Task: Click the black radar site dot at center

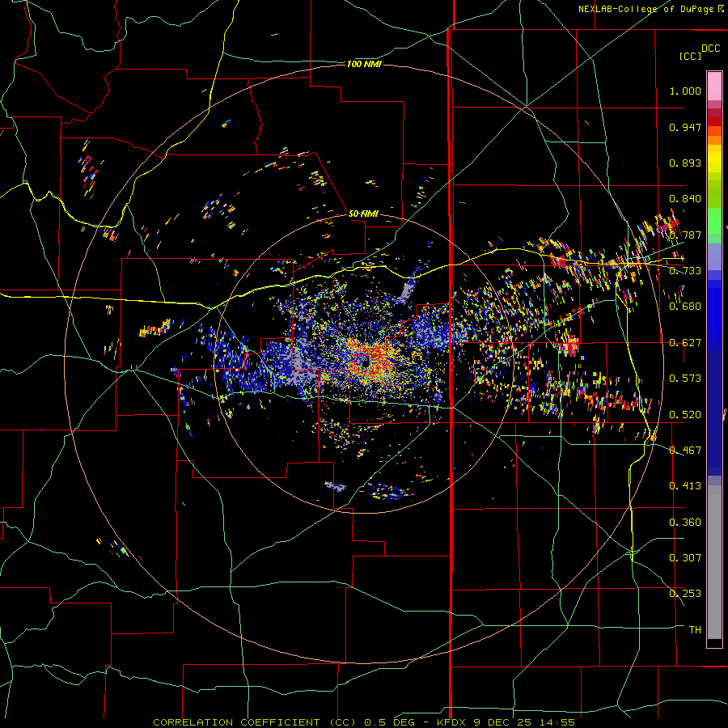Action: pyautogui.click(x=366, y=365)
